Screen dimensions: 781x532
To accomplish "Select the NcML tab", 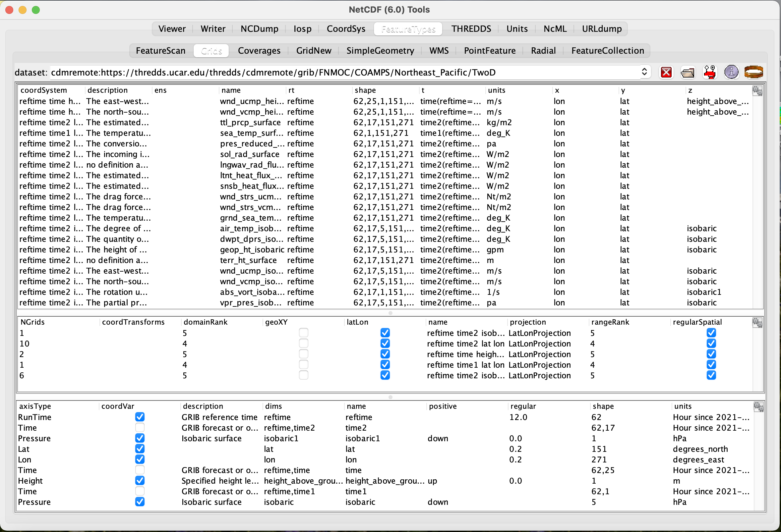I will click(x=556, y=28).
